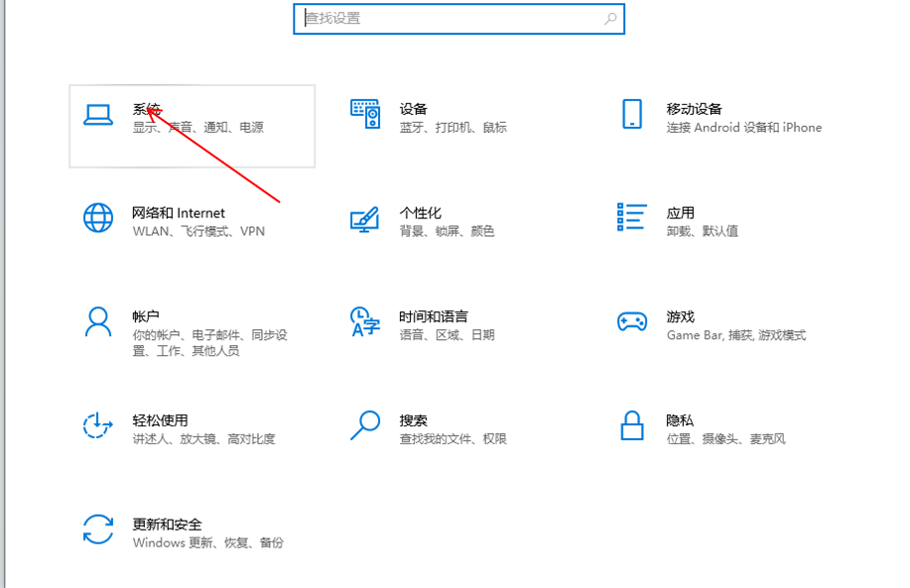
Task: Click the laptop icon for 系统
Action: (x=98, y=115)
